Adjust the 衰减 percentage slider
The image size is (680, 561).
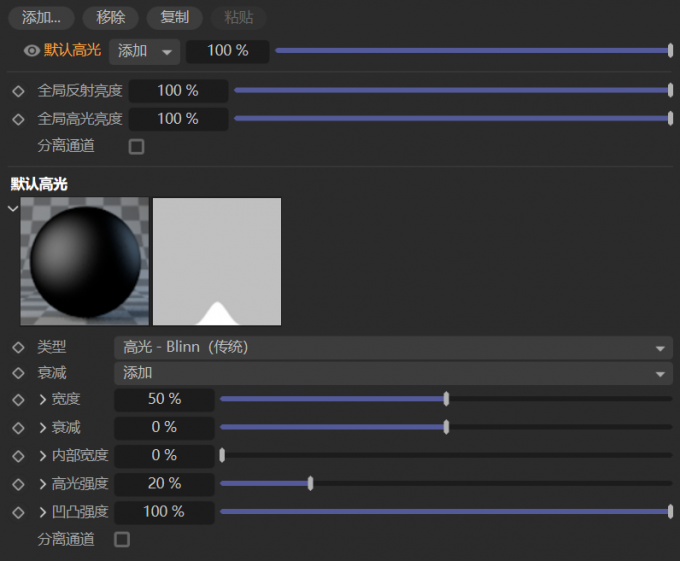tap(446, 427)
